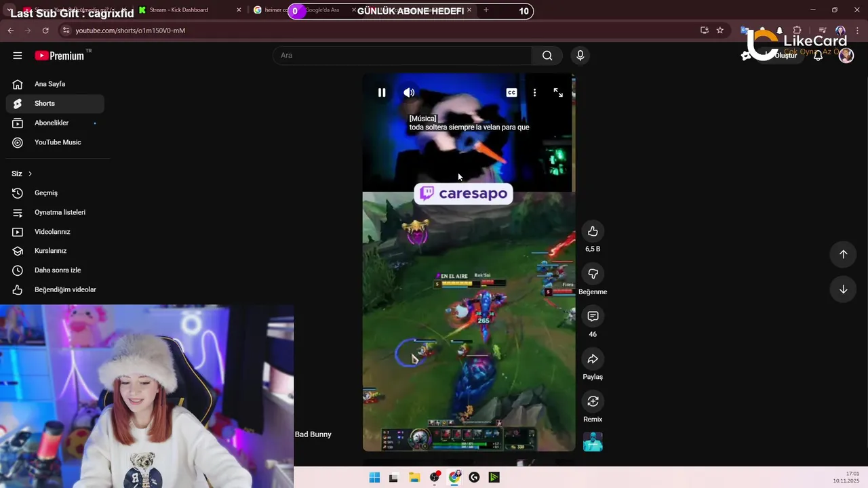Select Shorts in the sidebar

(x=55, y=103)
